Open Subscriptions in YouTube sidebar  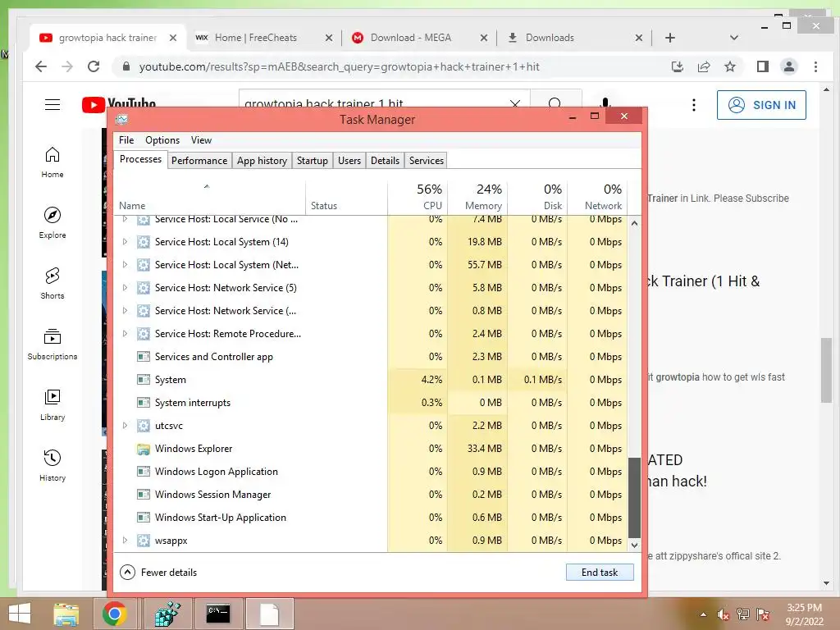[x=52, y=345]
